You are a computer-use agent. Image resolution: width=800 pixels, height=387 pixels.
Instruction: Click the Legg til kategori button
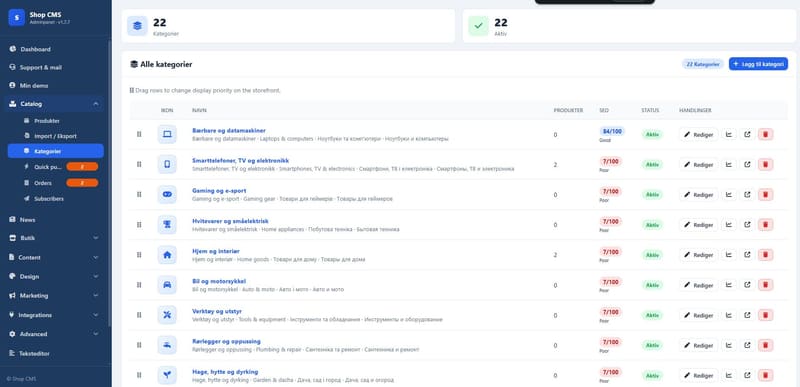tap(758, 64)
